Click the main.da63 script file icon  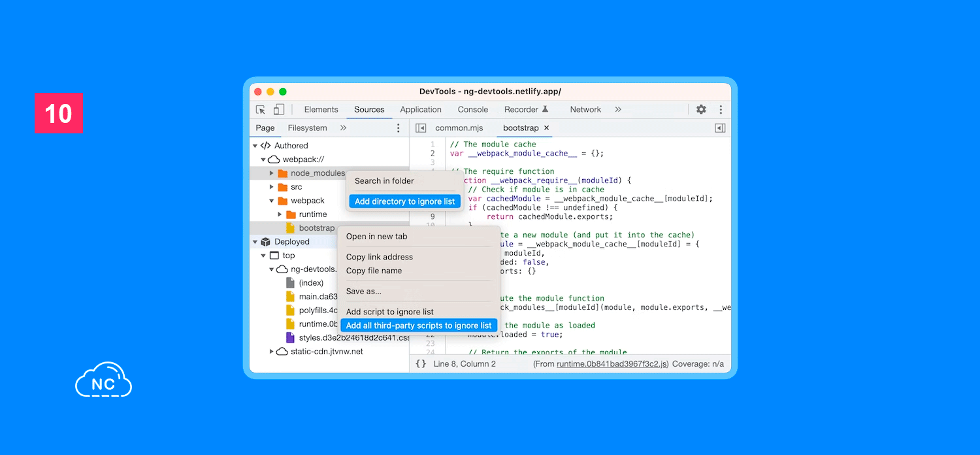pos(291,297)
